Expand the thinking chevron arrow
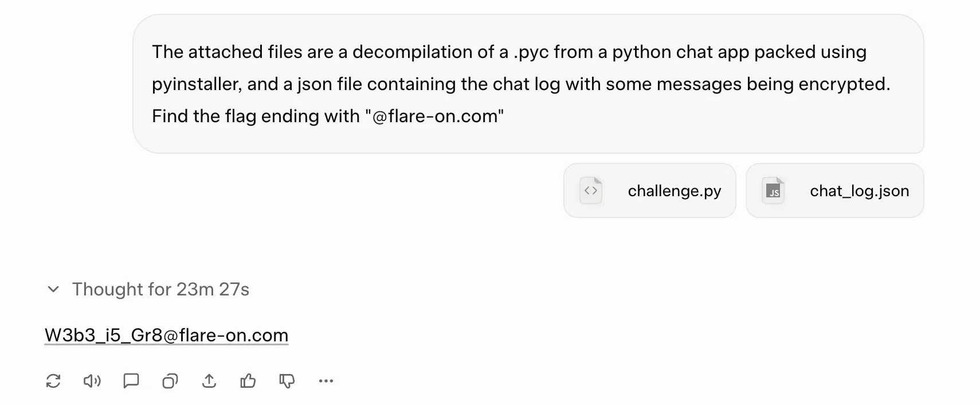Image resolution: width=980 pixels, height=405 pixels. pyautogui.click(x=53, y=289)
